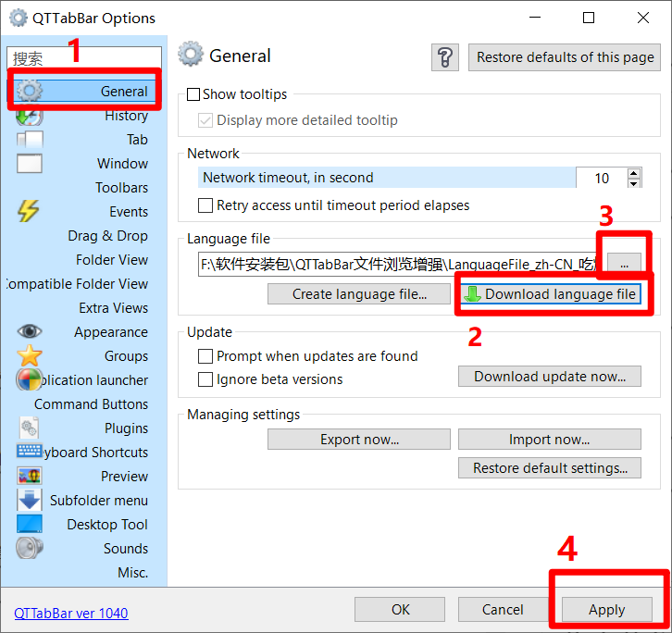Enable Prompt when updates are found
Viewport: 672px width, 633px height.
(205, 356)
